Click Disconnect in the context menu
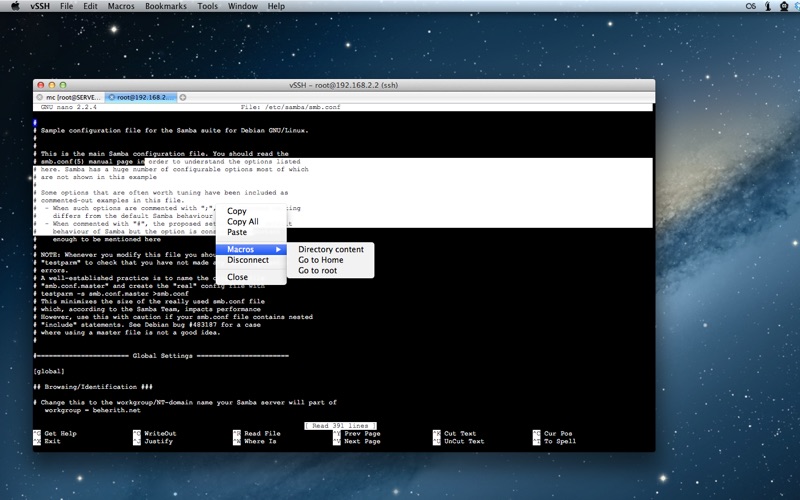The width and height of the screenshot is (800, 500). [x=248, y=260]
